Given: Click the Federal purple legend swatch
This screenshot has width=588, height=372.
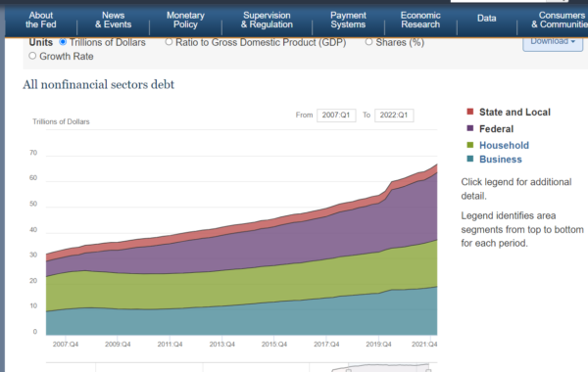Looking at the screenshot, I should [x=469, y=128].
